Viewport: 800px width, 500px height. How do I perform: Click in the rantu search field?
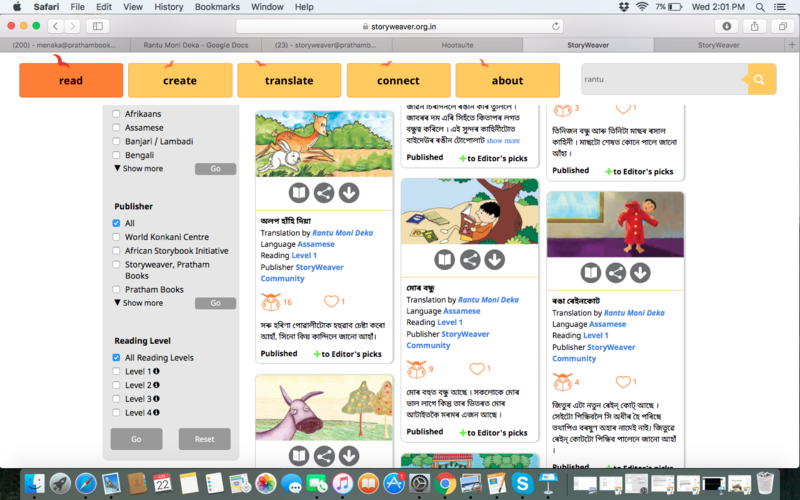(x=664, y=80)
